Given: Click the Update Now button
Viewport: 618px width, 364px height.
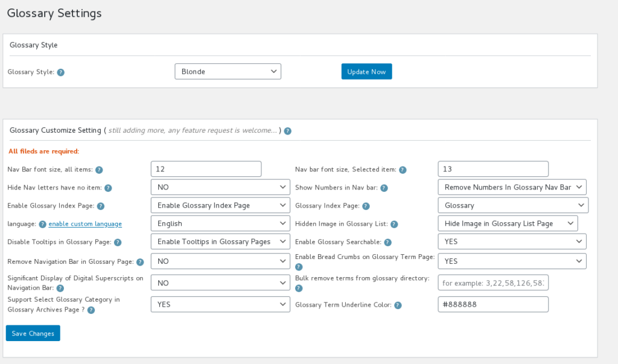Looking at the screenshot, I should tap(366, 71).
